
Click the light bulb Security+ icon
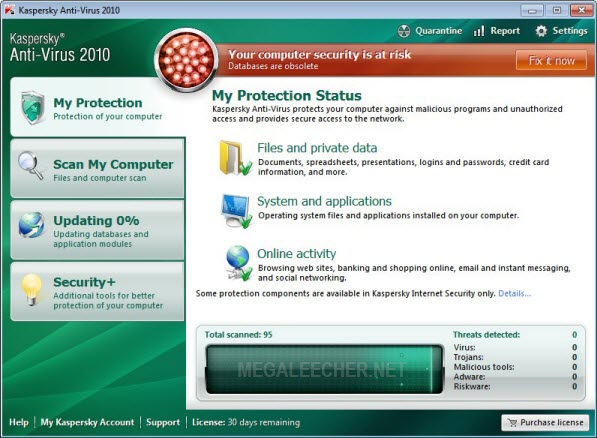[31, 289]
